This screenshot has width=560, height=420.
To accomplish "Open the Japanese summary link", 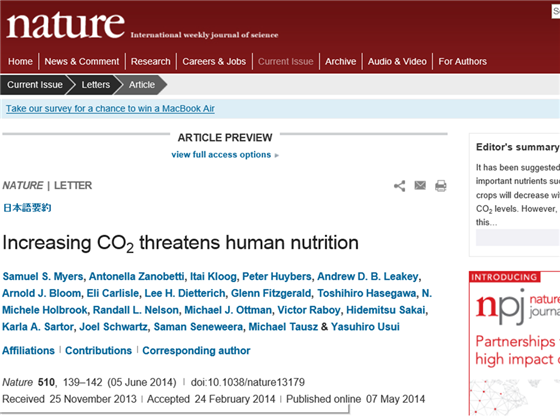I will pyautogui.click(x=27, y=208).
